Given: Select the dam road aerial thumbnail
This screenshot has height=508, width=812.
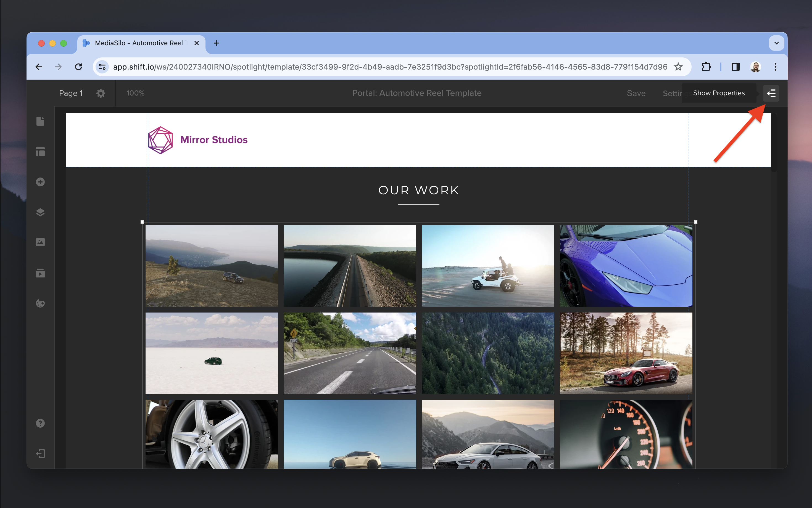Looking at the screenshot, I should pyautogui.click(x=350, y=266).
